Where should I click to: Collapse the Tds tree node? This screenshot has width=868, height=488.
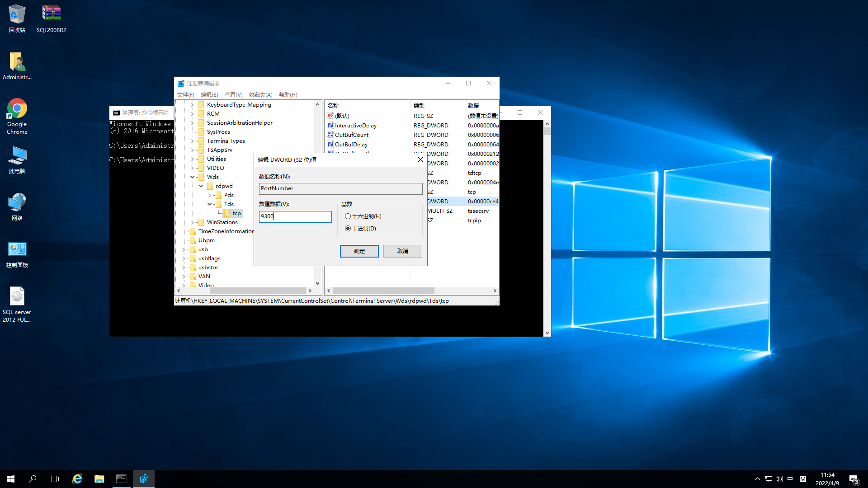(209, 204)
